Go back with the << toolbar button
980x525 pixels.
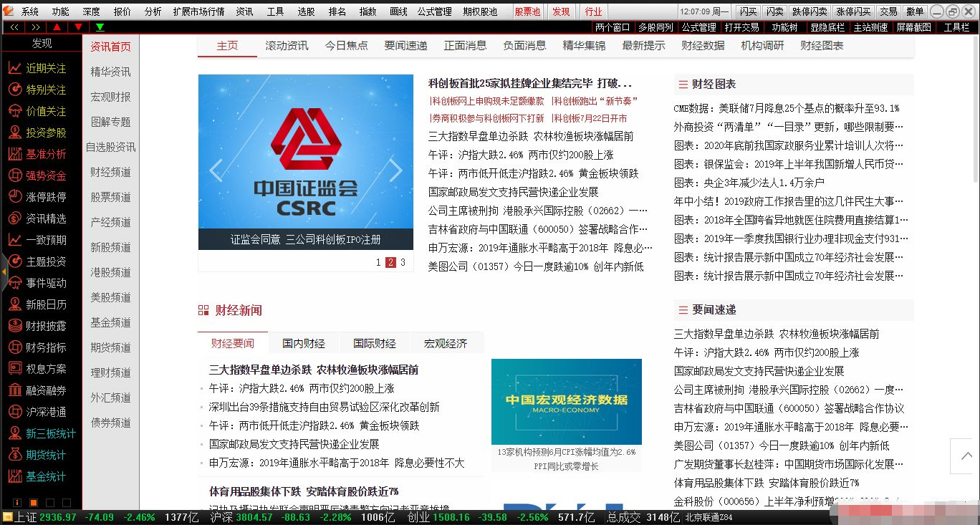point(14,27)
